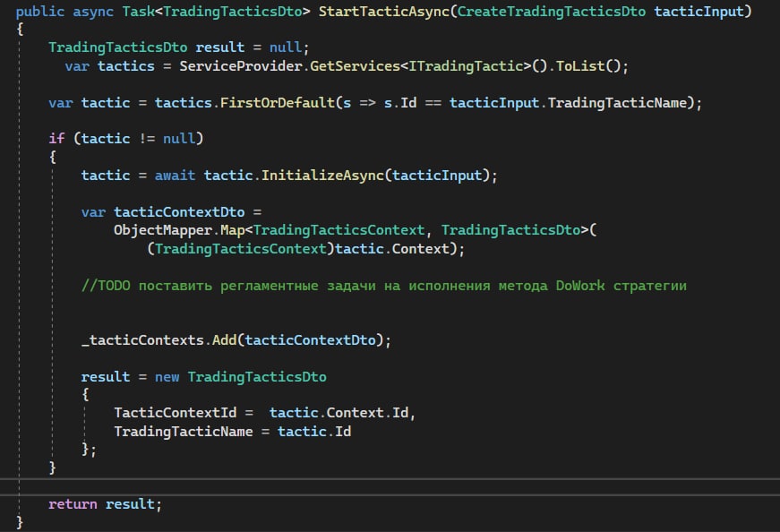
Task: Click the 'return' keyword
Action: (73, 504)
